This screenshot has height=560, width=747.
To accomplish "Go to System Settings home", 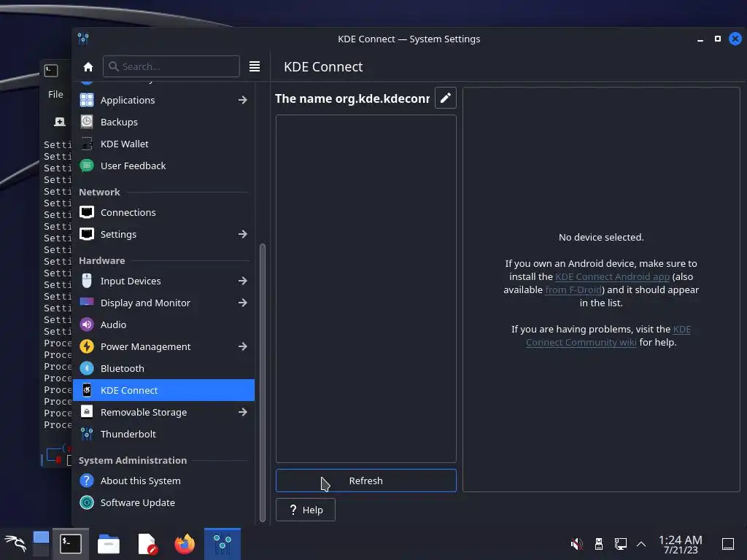I will coord(88,66).
